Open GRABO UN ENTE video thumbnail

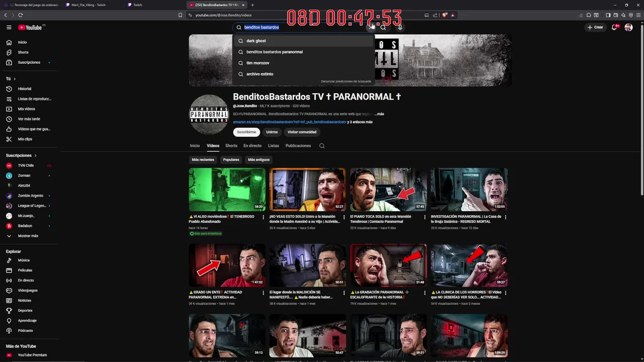tap(227, 265)
